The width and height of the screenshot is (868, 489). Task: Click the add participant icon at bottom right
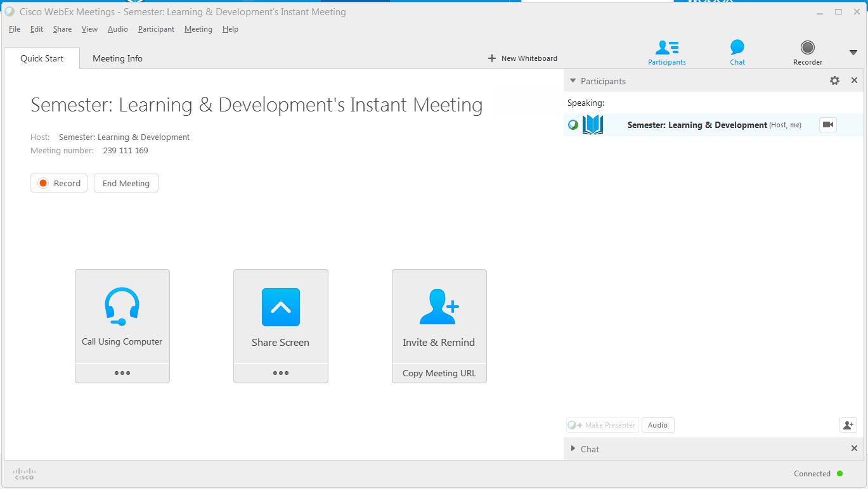point(848,425)
